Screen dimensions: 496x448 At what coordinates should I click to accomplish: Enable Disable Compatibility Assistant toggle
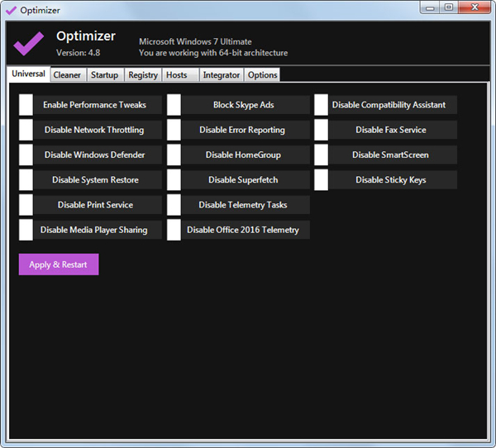[321, 105]
